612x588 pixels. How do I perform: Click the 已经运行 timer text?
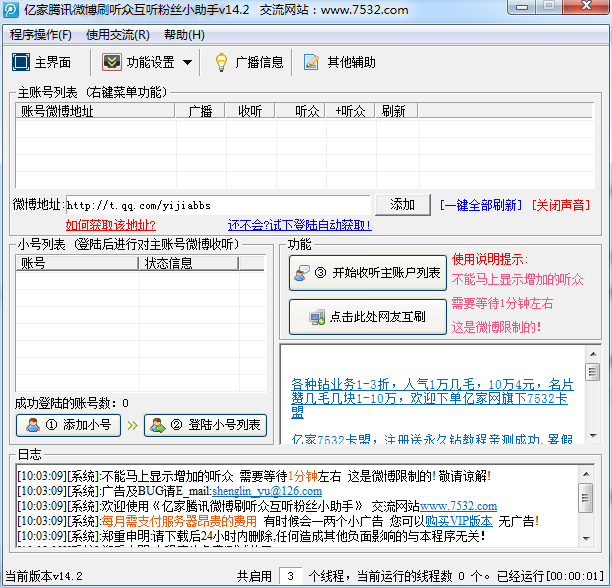point(550,576)
